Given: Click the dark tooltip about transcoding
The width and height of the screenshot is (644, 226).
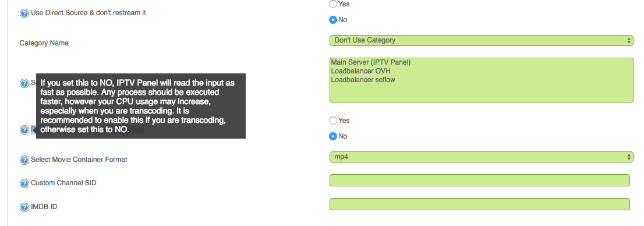Looking at the screenshot, I should (141, 106).
